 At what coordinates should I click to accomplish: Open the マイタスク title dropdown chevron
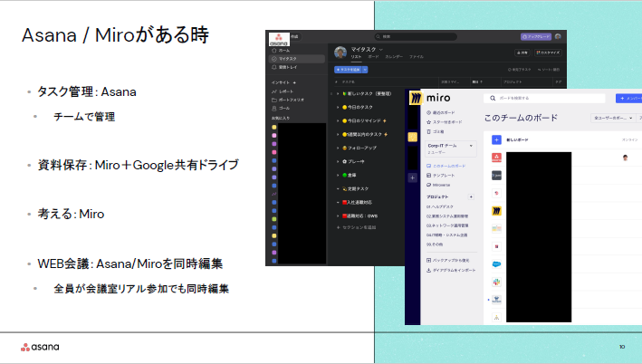(x=381, y=49)
